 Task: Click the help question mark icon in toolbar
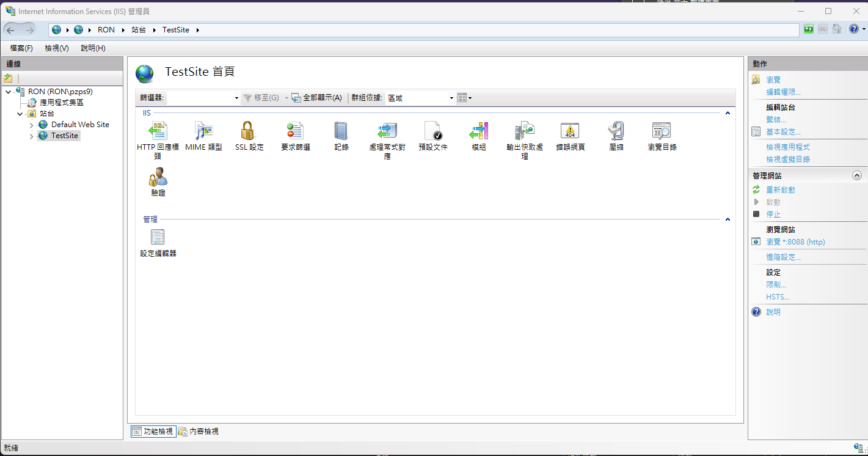(853, 29)
